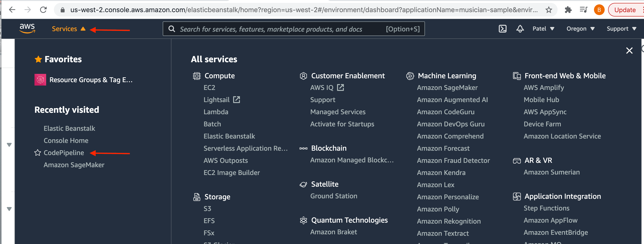Open Amazon Polly service
Viewport: 644px width, 244px height.
pyautogui.click(x=438, y=209)
